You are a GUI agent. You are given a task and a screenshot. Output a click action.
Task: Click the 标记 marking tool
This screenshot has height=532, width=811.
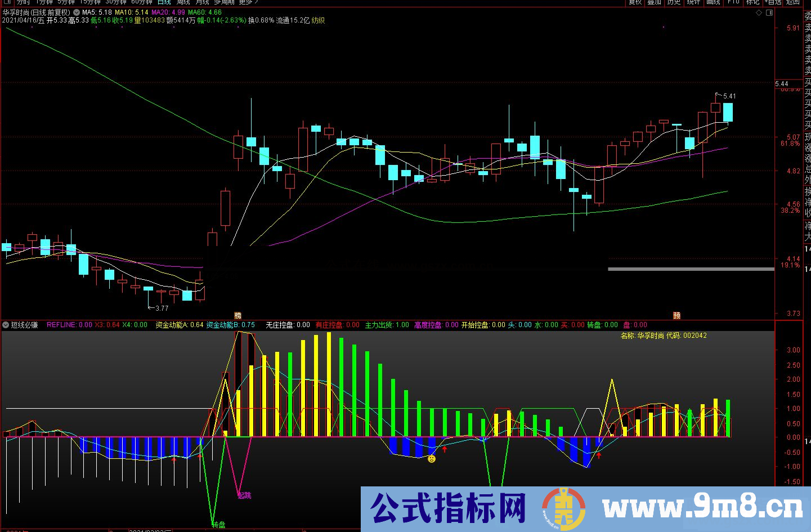pyautogui.click(x=752, y=2)
